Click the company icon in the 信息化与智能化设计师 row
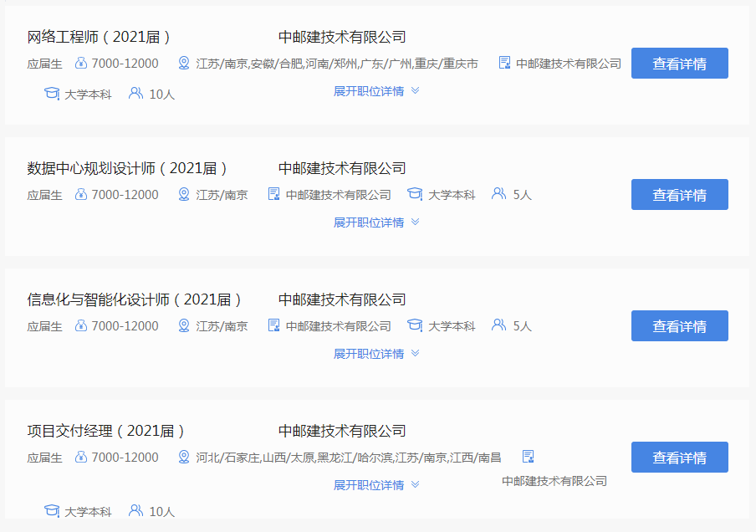 tap(273, 325)
